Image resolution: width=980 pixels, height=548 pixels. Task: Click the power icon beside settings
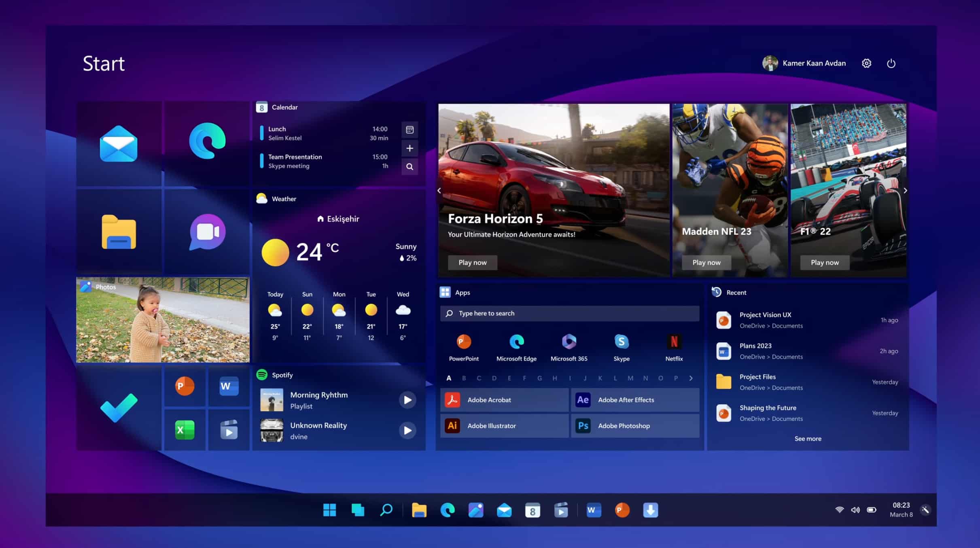point(891,64)
